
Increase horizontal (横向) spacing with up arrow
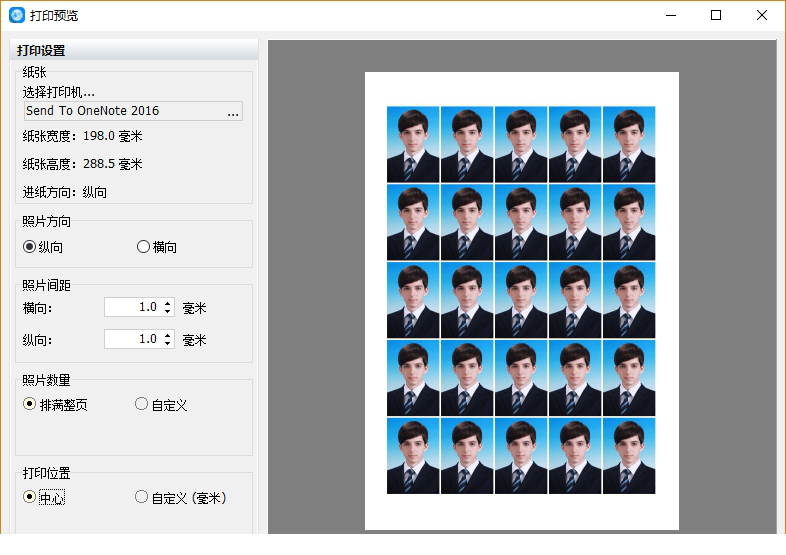(167, 303)
